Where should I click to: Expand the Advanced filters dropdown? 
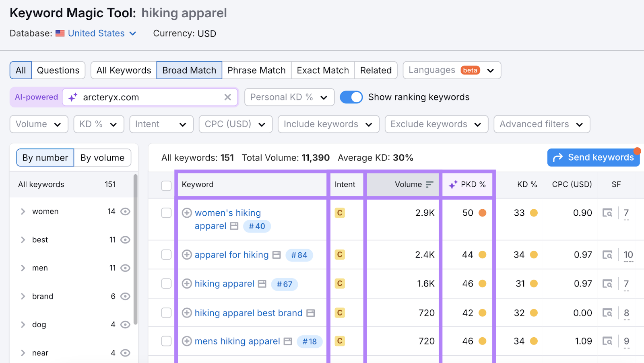click(541, 124)
